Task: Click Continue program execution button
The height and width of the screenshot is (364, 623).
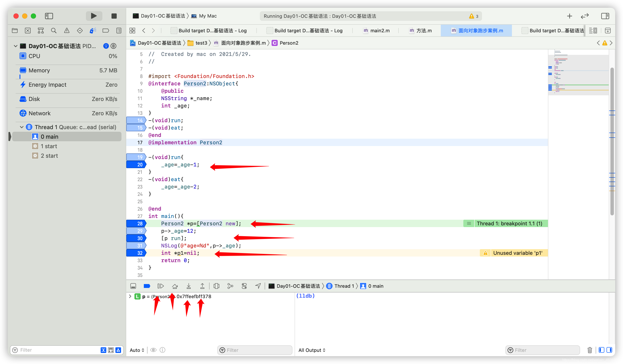Action: click(161, 286)
